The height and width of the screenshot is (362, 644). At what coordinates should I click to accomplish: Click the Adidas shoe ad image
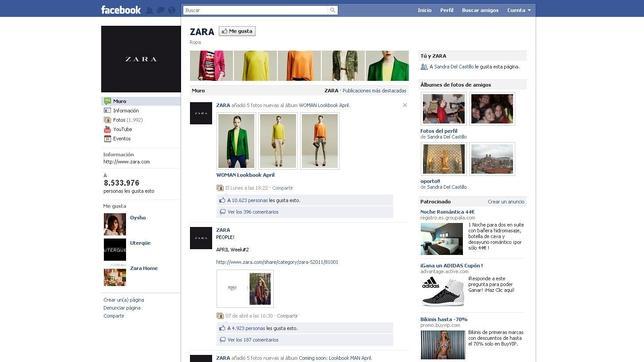pos(443,291)
